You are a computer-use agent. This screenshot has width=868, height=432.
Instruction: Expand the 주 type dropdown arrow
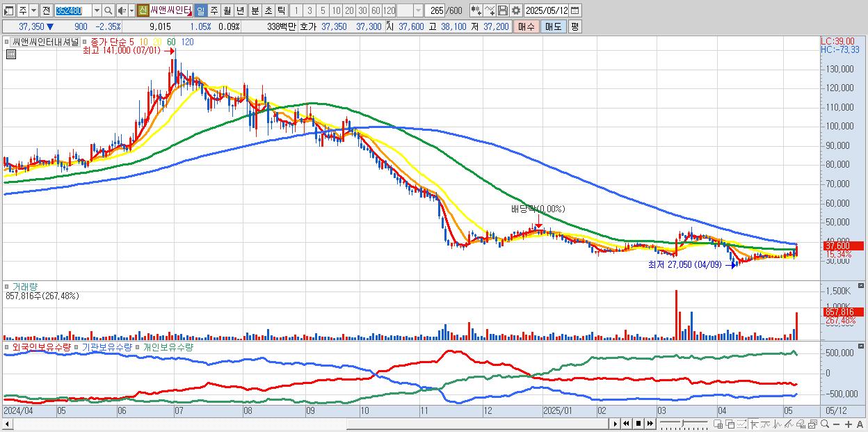(x=33, y=10)
